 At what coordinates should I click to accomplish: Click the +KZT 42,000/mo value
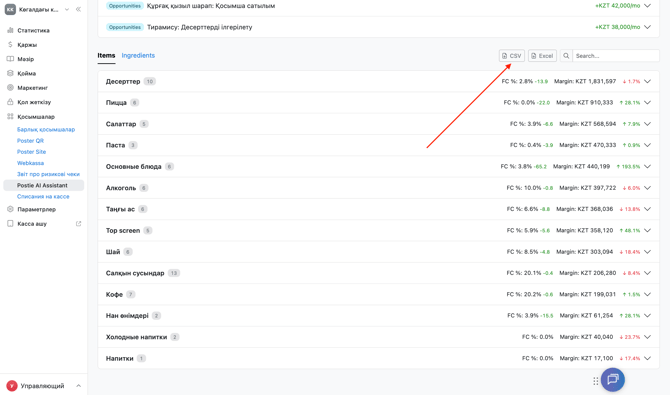point(617,6)
